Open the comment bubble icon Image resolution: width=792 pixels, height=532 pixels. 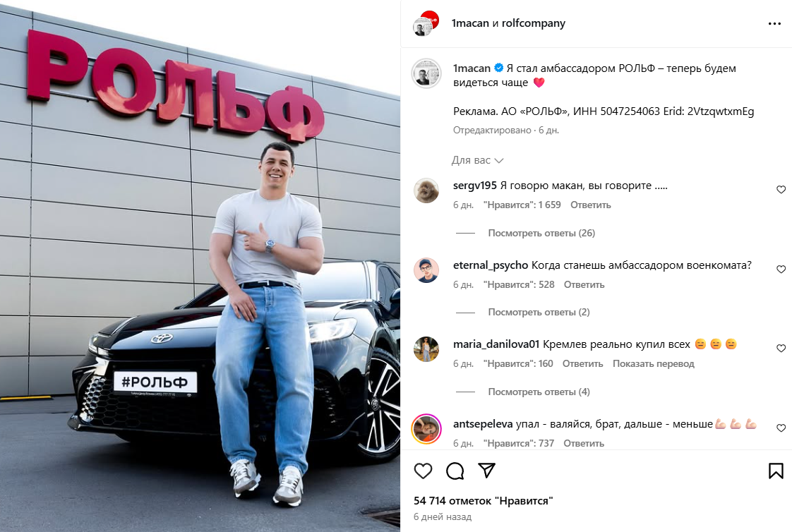pos(455,471)
